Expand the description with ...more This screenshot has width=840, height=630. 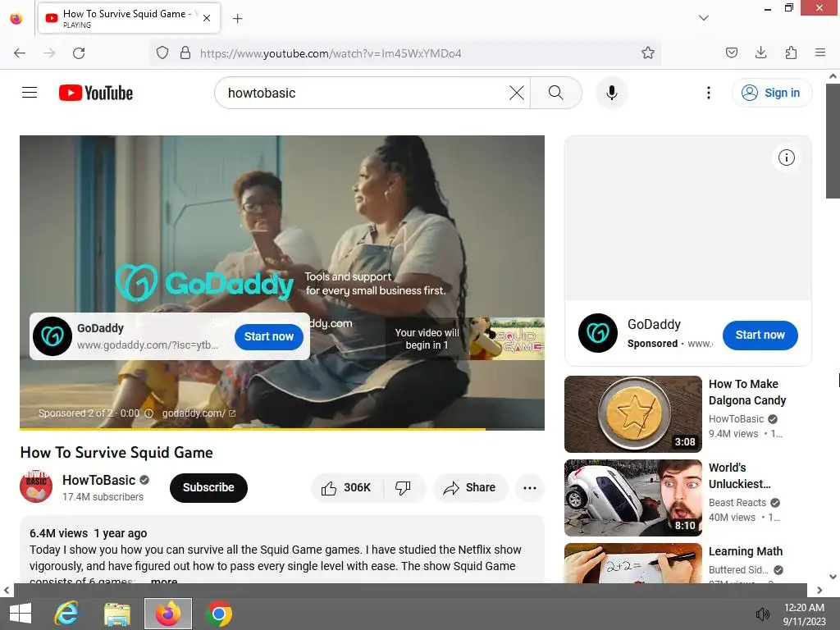(x=162, y=580)
